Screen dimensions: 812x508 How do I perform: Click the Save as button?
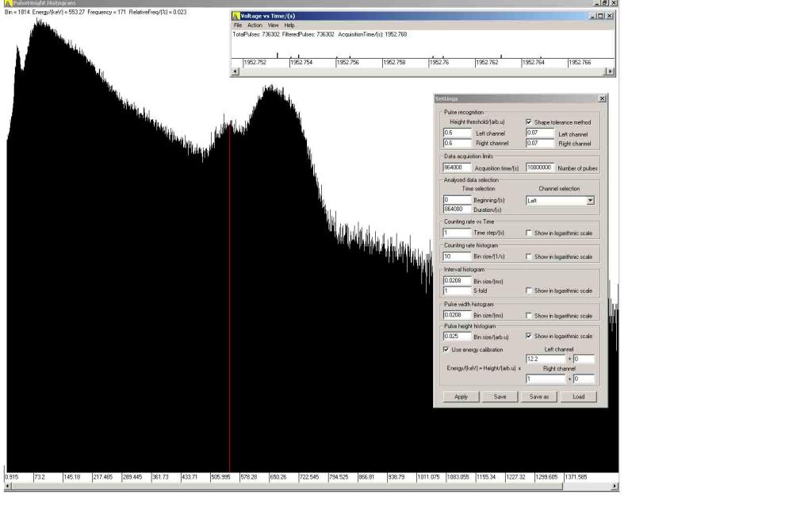click(539, 397)
